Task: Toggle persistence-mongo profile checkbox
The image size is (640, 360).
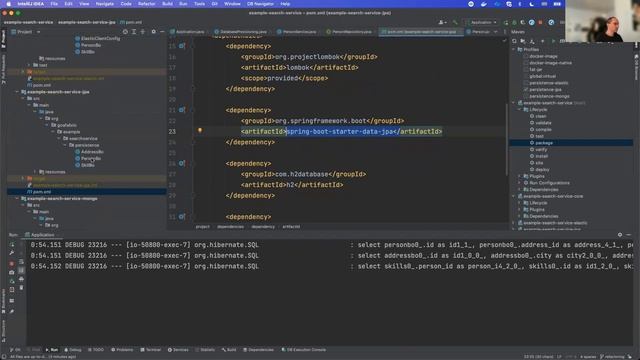Action: (526, 96)
